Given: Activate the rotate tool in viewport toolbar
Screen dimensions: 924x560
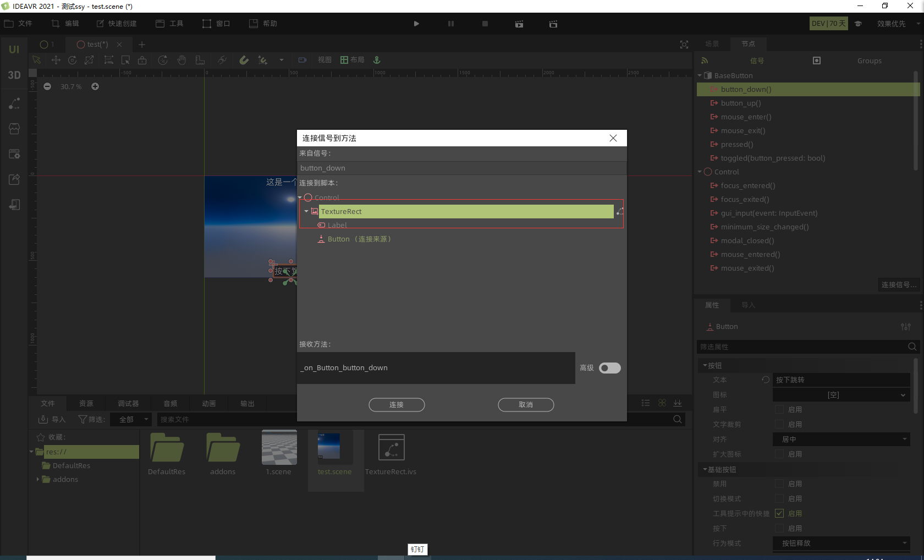Looking at the screenshot, I should coord(72,60).
